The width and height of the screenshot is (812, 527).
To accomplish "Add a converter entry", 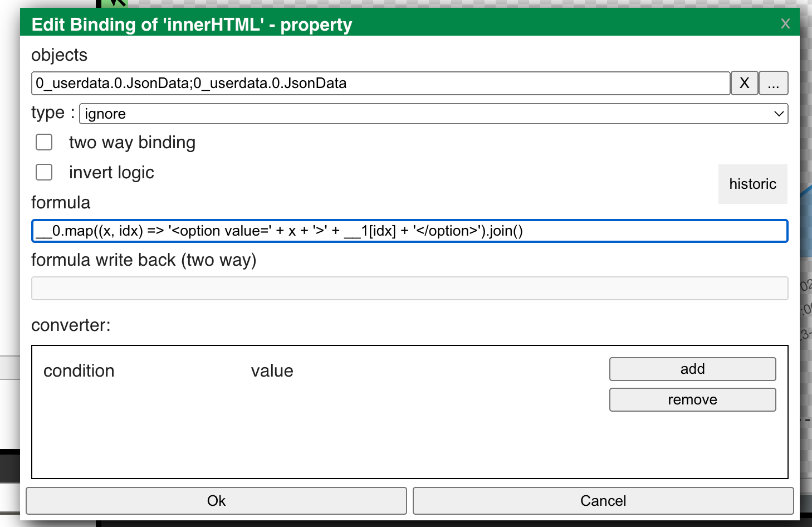I will 692,369.
